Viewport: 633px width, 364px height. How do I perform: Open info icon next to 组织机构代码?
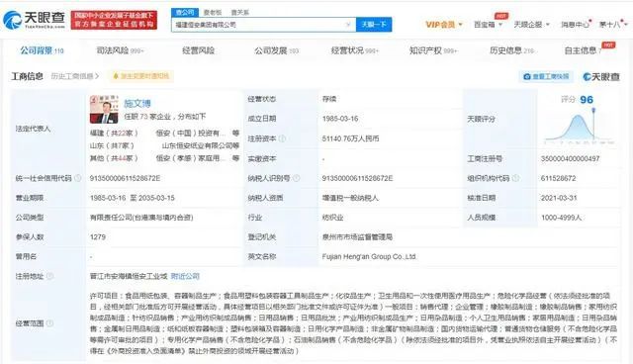(515, 178)
